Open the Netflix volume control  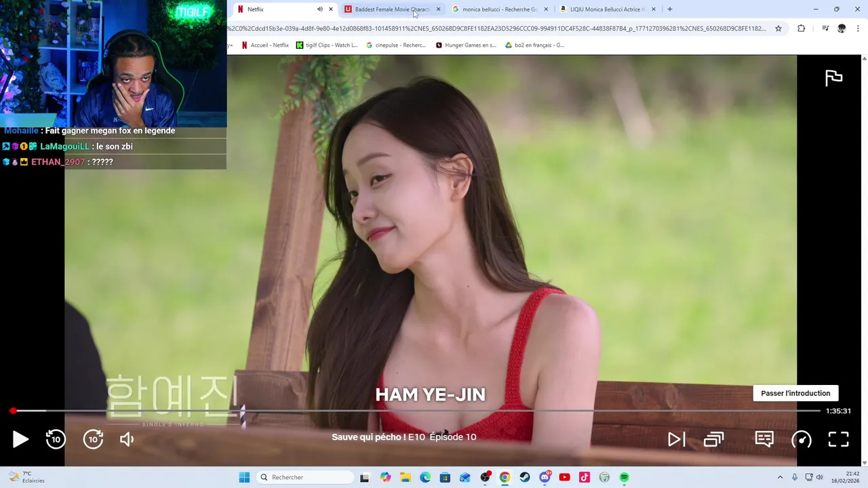click(x=127, y=439)
